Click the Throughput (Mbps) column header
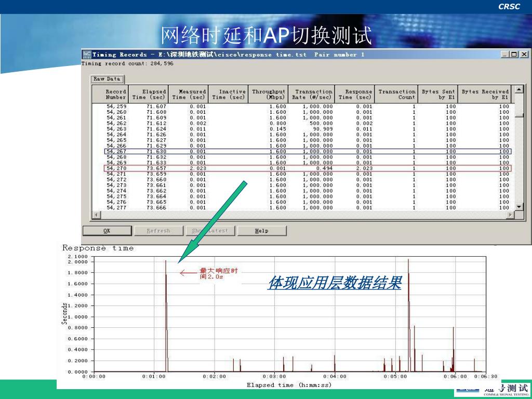 coord(268,95)
